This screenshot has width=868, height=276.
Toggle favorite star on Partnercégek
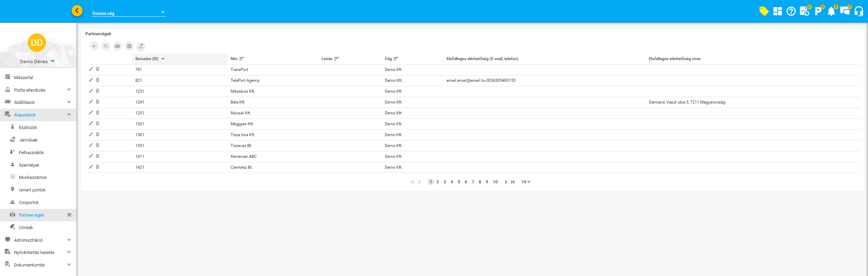tap(69, 215)
